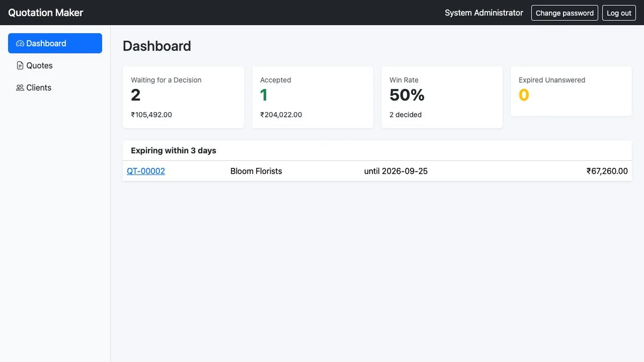Click the Waiting for a Decision count 2

136,95
